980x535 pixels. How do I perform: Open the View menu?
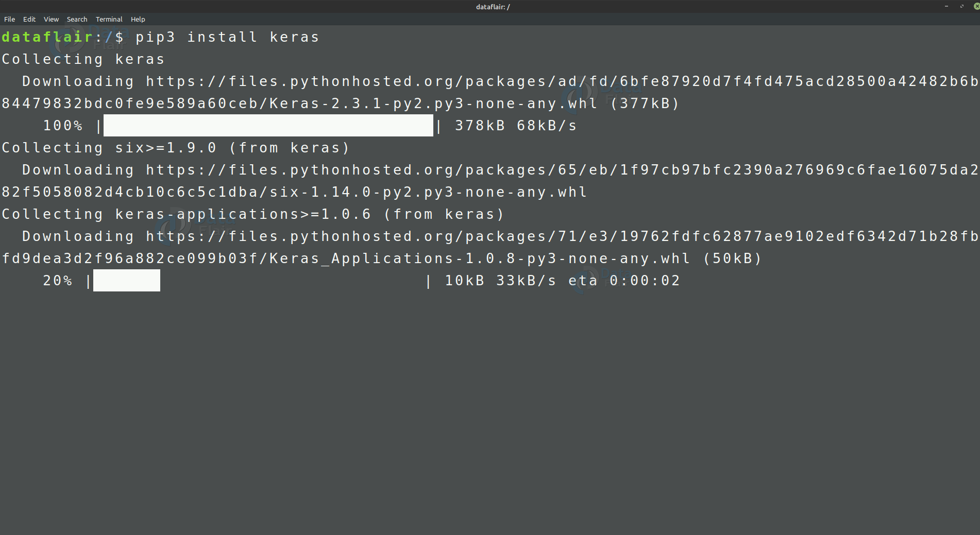tap(51, 19)
